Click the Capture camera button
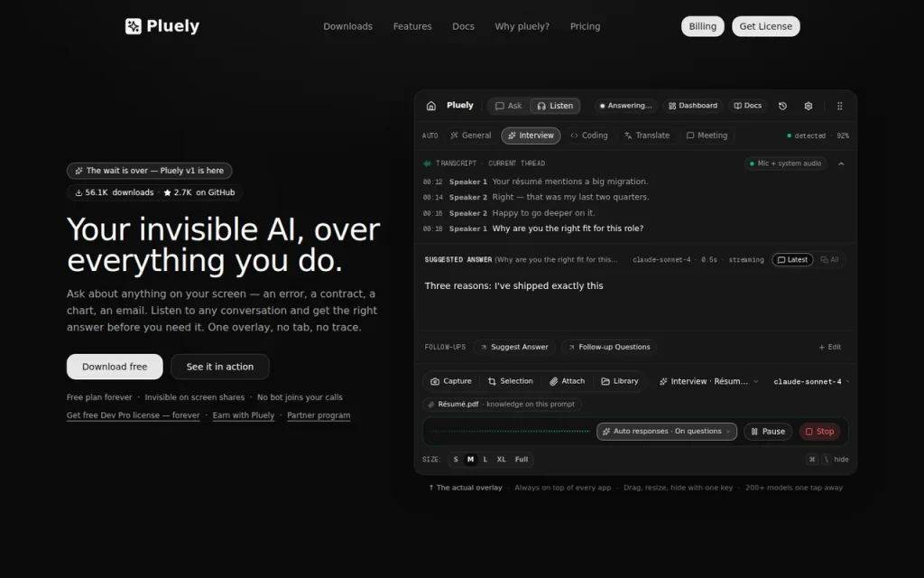The height and width of the screenshot is (578, 924). coord(451,381)
